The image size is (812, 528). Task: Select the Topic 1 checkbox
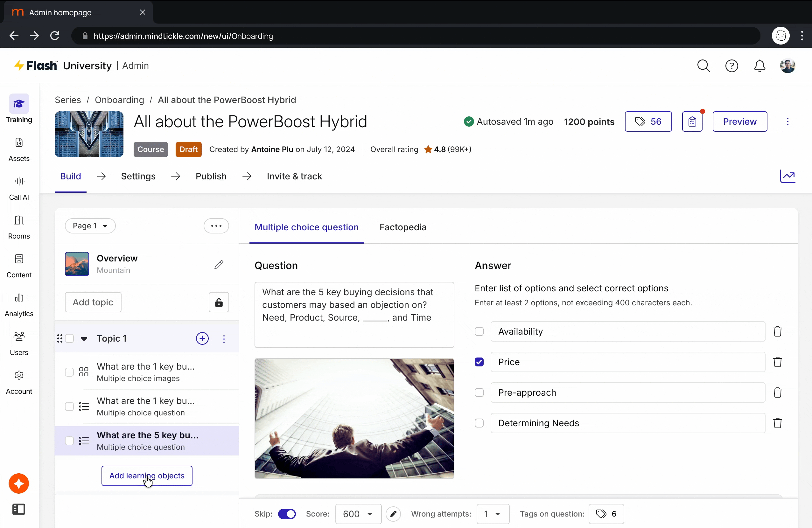coord(69,338)
